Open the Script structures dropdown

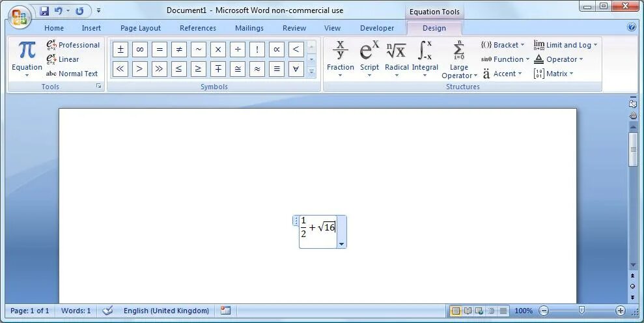(369, 59)
